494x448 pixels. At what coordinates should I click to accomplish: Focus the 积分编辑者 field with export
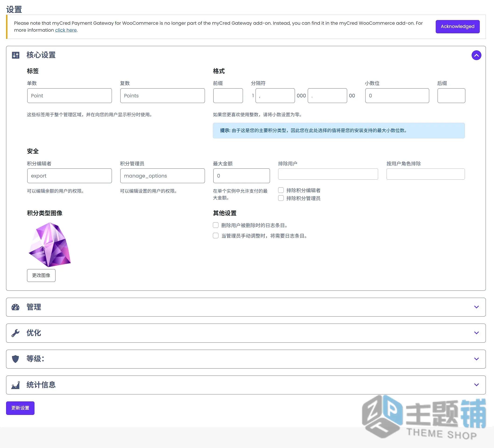(x=69, y=176)
